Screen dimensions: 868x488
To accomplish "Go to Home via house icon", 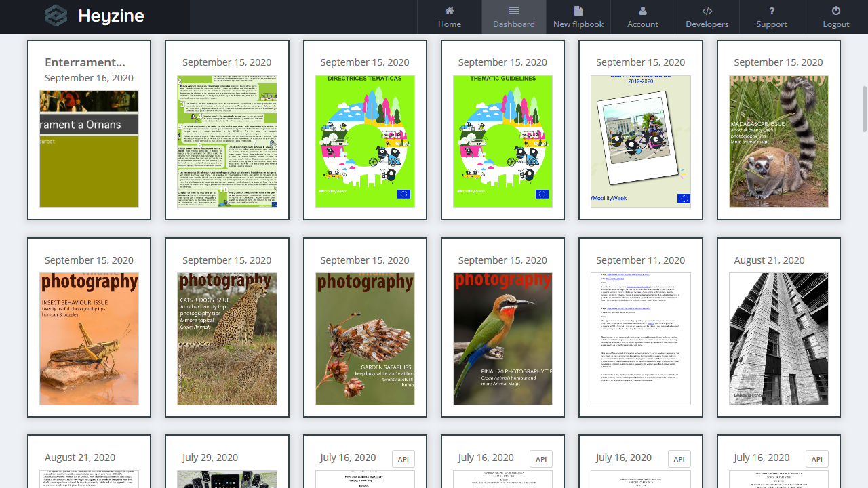I will click(x=449, y=11).
